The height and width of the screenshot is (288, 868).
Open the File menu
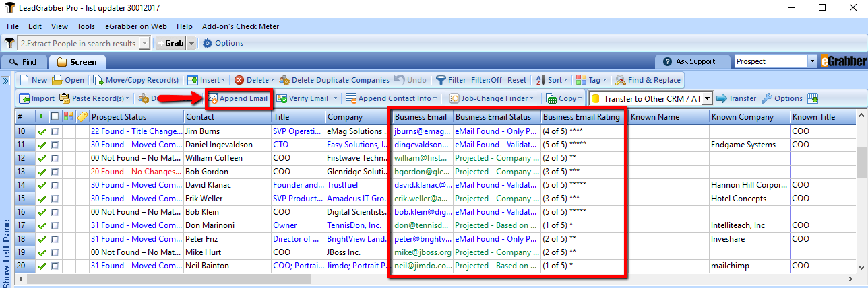coord(13,26)
